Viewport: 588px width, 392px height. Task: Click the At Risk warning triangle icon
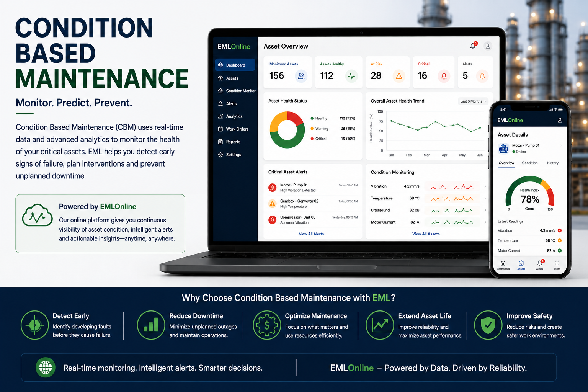pos(399,76)
